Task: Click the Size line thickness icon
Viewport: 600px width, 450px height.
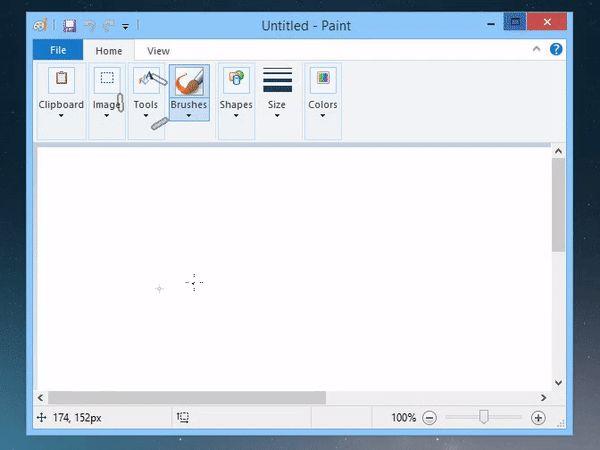Action: (277, 80)
